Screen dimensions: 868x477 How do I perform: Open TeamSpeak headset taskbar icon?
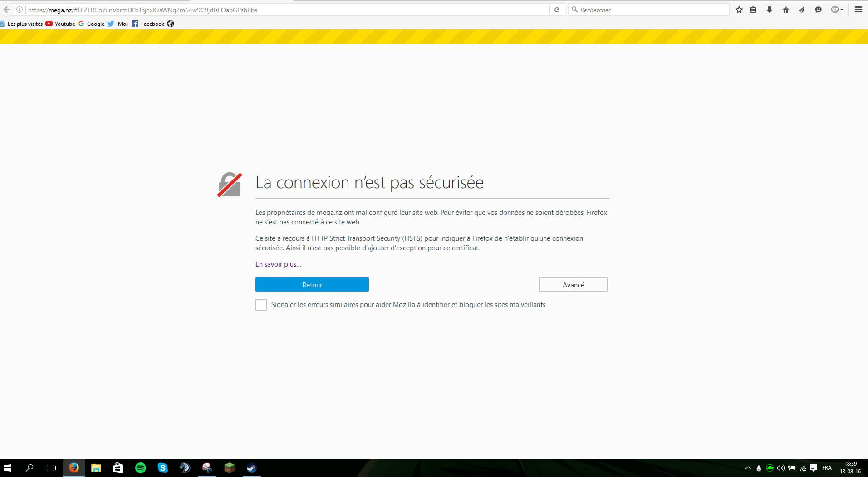(x=185, y=468)
